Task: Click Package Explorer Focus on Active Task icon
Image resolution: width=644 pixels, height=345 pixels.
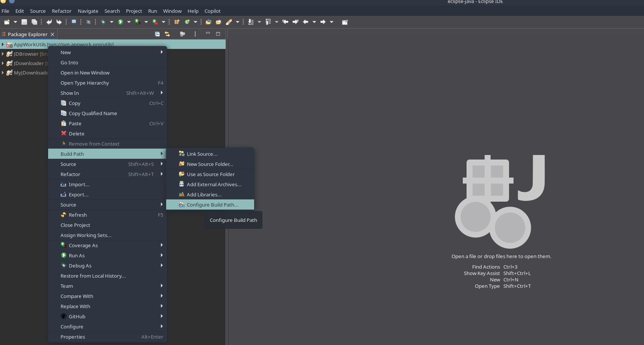Action: 182,34
